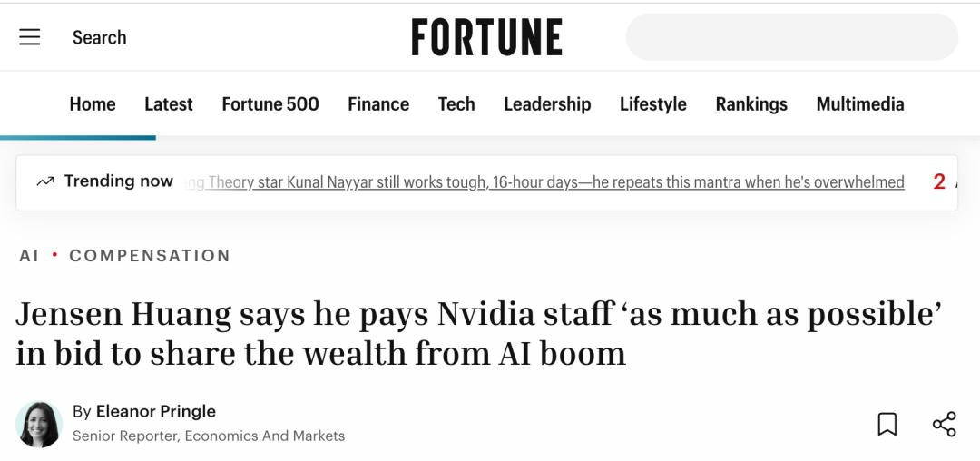This screenshot has height=461, width=980.
Task: Select the Home nav item
Action: pos(93,103)
